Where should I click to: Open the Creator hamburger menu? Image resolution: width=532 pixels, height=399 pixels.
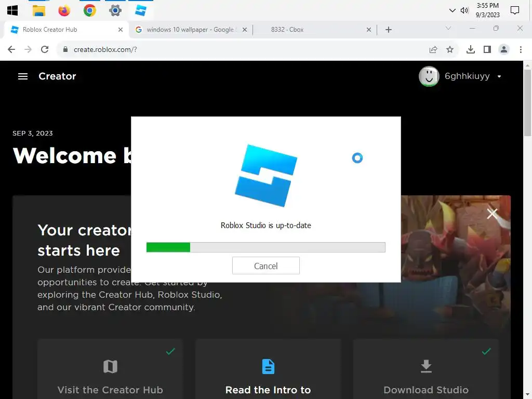tap(23, 76)
